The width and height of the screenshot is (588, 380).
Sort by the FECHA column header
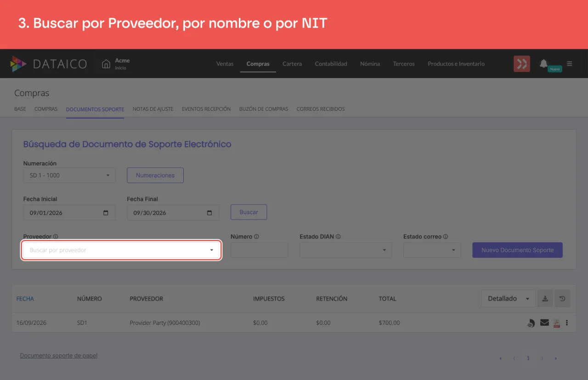click(x=25, y=299)
